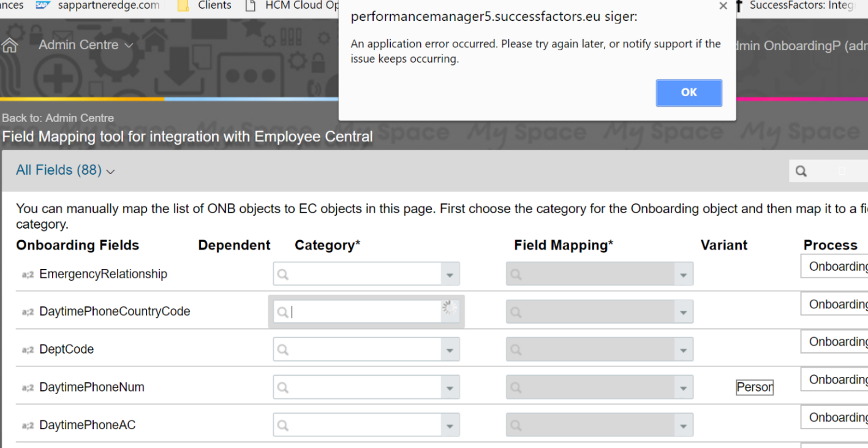Click the field type icon beside DeptCode
868x448 pixels.
point(28,350)
